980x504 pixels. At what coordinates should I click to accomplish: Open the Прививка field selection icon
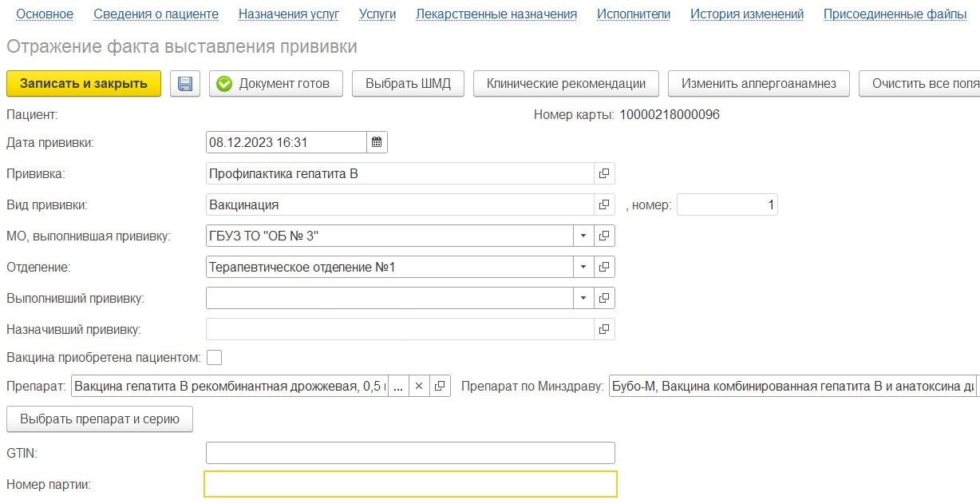pos(604,173)
